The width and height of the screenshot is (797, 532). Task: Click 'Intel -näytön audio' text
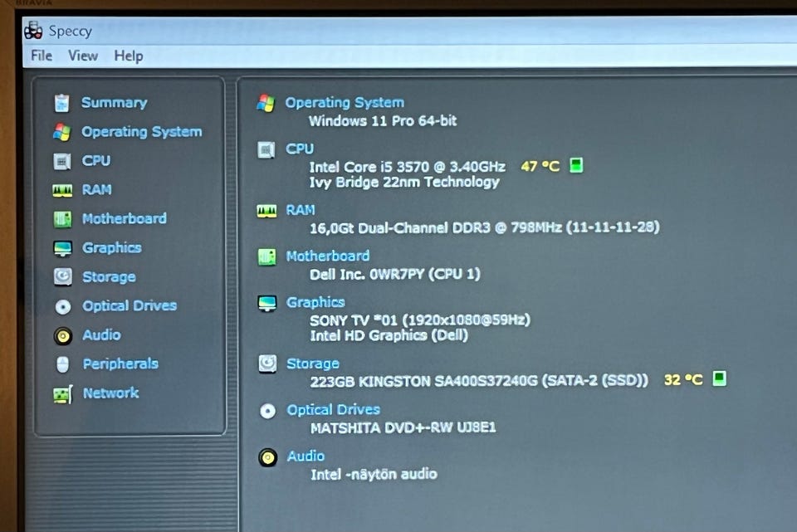point(374,474)
